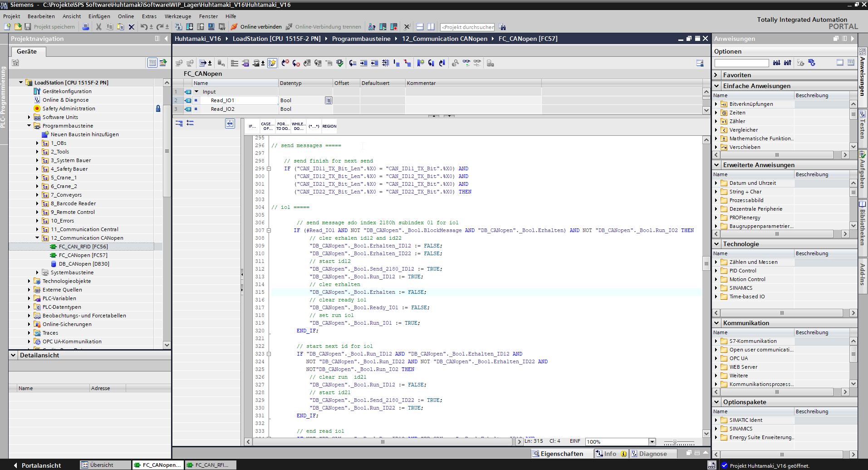Open the Bearbeiten menu

(x=41, y=16)
